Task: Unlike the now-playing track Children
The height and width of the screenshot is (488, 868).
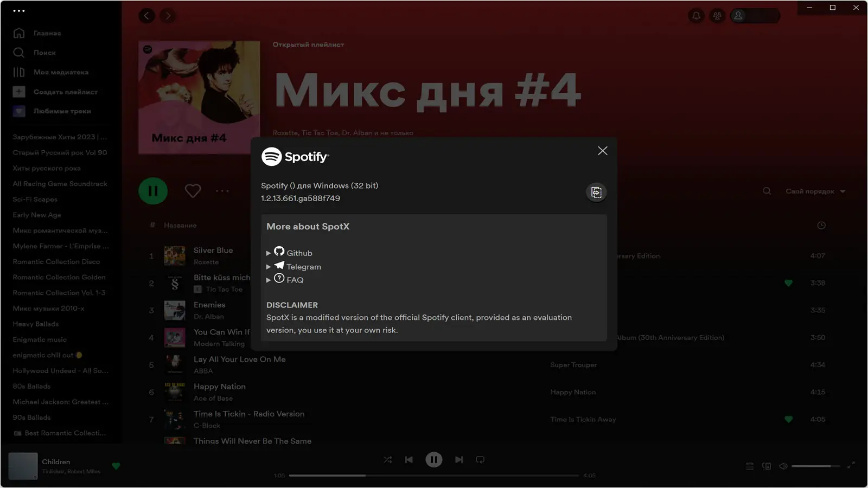Action: 116,466
